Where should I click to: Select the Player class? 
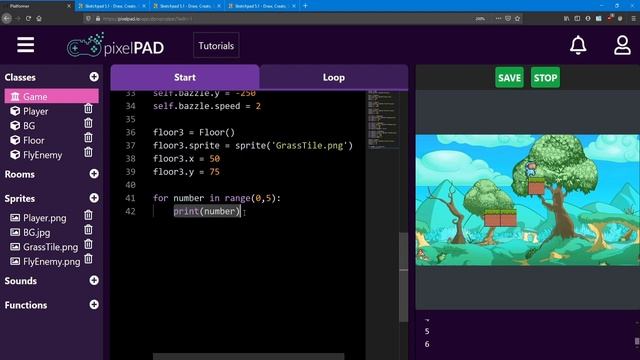point(36,111)
